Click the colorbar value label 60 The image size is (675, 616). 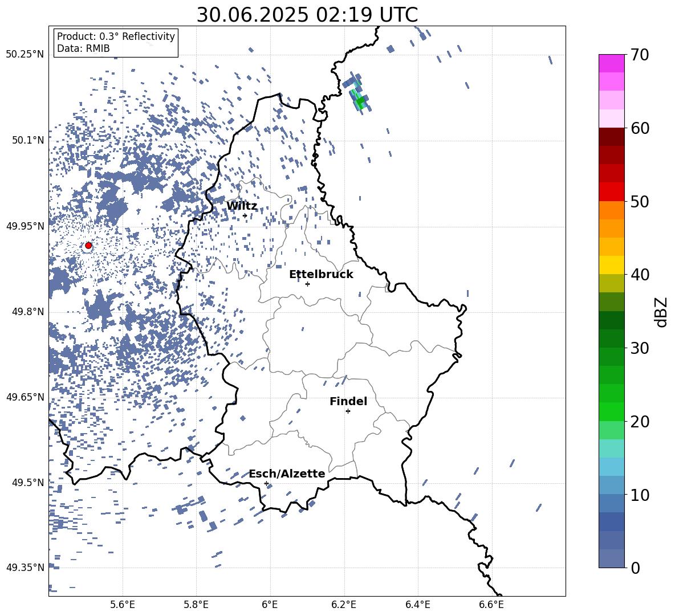click(x=640, y=128)
